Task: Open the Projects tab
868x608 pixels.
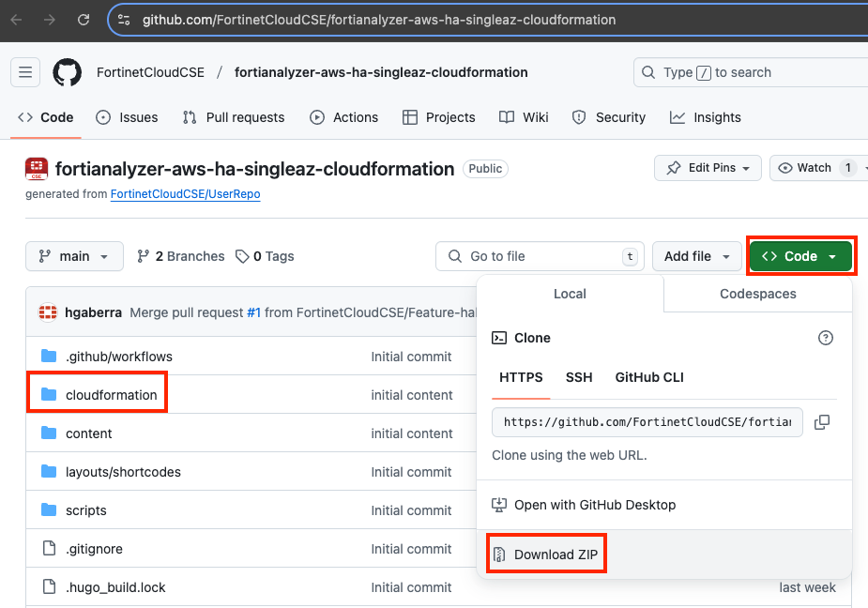Action: pyautogui.click(x=438, y=117)
